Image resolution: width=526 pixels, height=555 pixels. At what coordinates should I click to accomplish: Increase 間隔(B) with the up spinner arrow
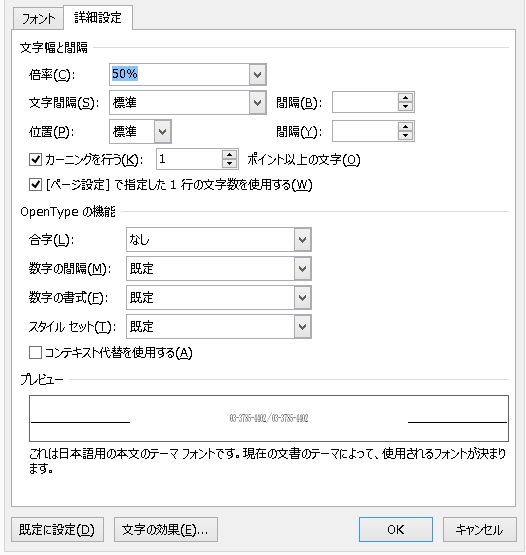[405, 98]
